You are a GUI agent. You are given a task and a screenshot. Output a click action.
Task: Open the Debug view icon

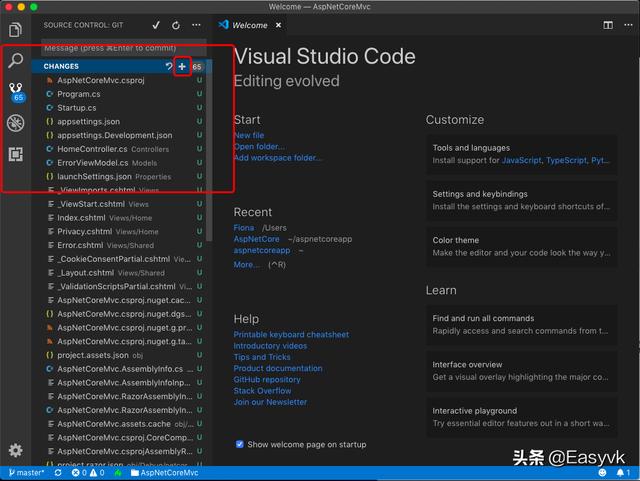(x=16, y=123)
